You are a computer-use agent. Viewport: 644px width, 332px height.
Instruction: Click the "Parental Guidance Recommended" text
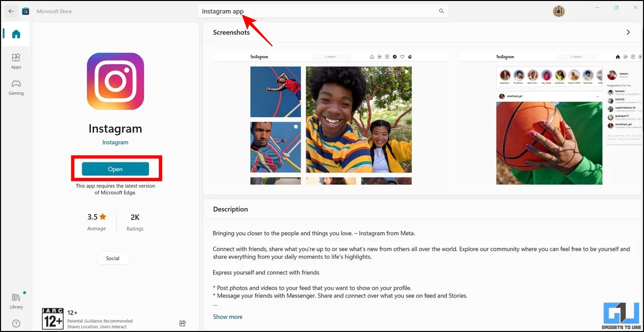coord(100,321)
